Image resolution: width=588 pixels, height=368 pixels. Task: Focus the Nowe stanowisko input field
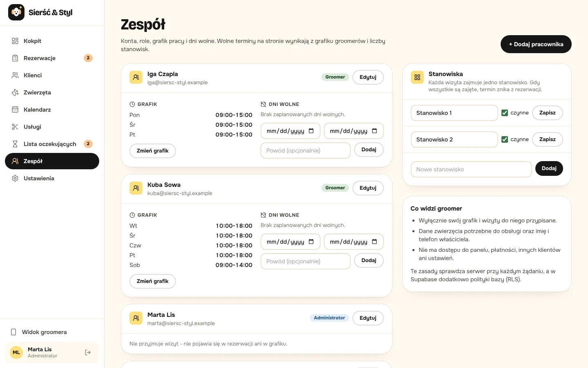[471, 169]
